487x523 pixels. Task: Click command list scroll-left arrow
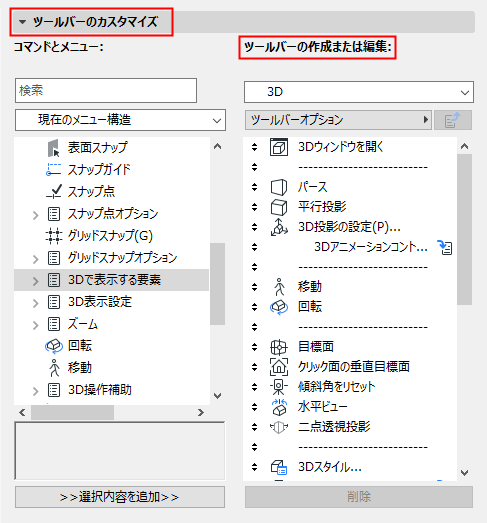click(x=22, y=413)
